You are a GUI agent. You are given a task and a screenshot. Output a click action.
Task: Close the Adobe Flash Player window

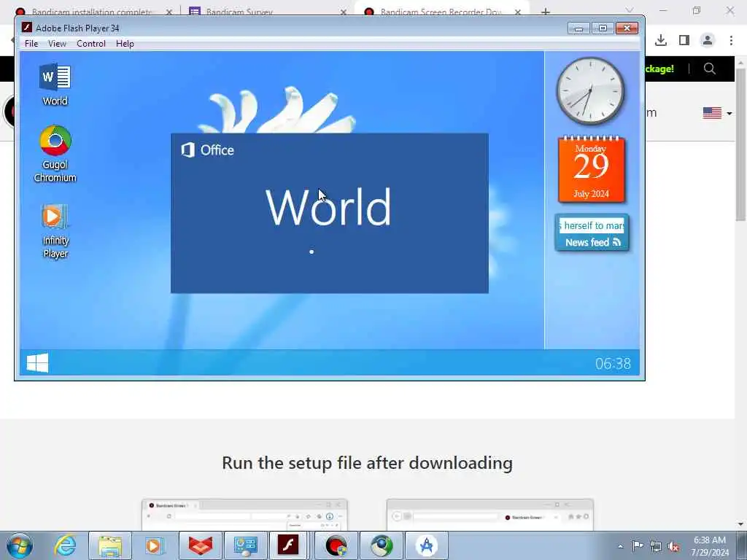(627, 28)
